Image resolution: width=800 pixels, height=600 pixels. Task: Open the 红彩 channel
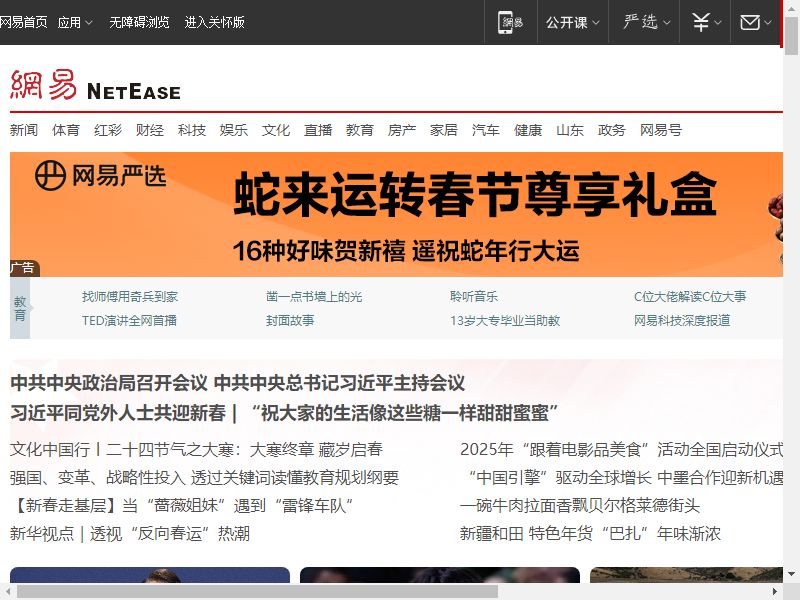coord(108,130)
